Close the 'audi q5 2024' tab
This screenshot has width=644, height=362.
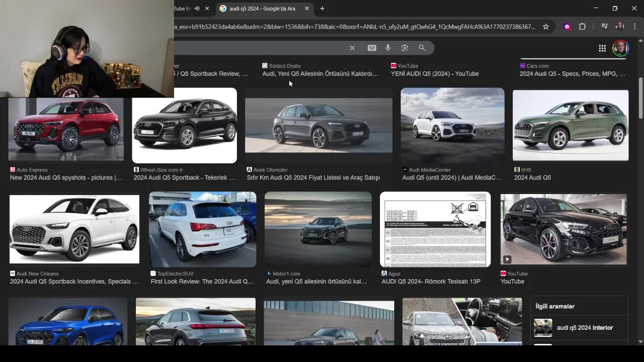pos(307,9)
